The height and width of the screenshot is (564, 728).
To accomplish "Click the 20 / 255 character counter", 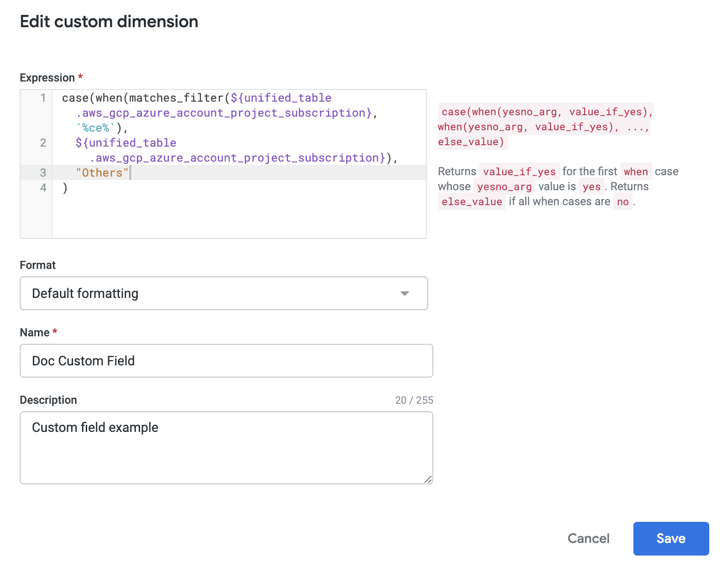I will 414,400.
